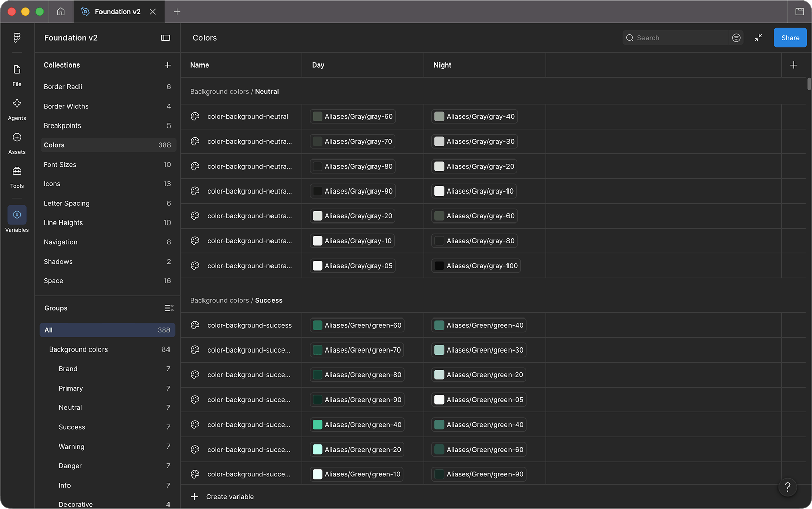This screenshot has height=509, width=812.
Task: Open the File panel in sidebar
Action: pos(17,75)
